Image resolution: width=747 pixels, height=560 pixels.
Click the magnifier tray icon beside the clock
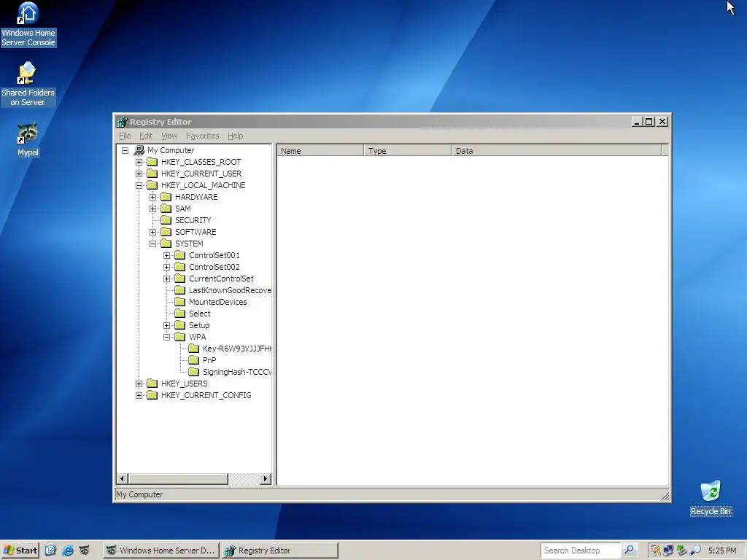click(x=695, y=551)
